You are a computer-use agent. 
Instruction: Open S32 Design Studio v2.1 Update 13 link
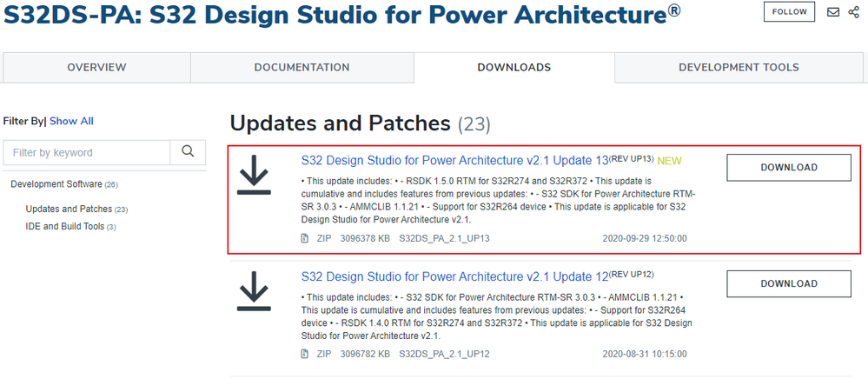pyautogui.click(x=454, y=161)
